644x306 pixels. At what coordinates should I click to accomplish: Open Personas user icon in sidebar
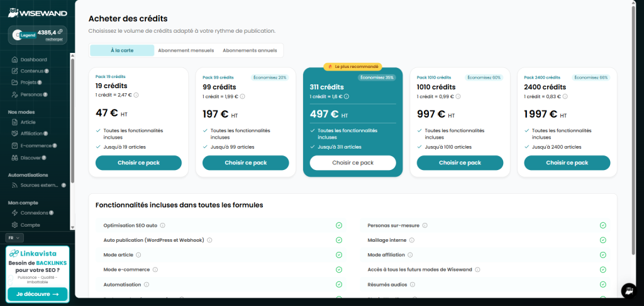pyautogui.click(x=15, y=94)
